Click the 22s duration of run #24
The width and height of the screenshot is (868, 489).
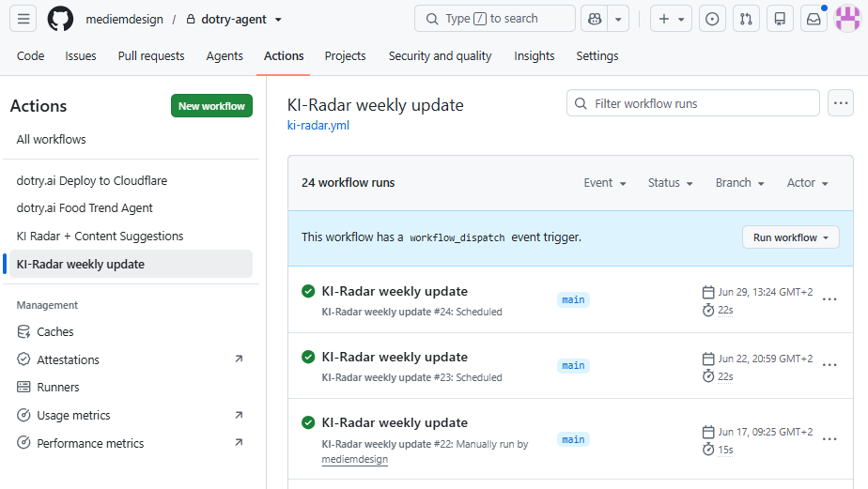(725, 311)
